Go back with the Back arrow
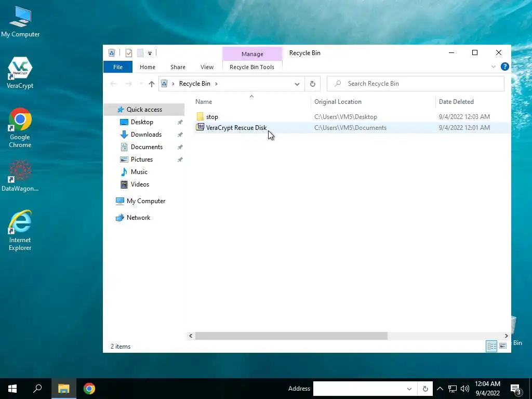The width and height of the screenshot is (532, 399). (x=113, y=84)
